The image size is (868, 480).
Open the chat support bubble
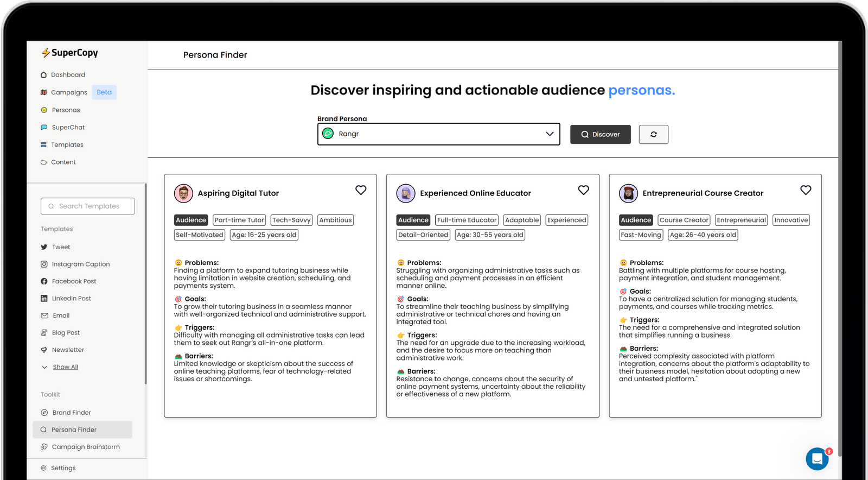(x=817, y=459)
